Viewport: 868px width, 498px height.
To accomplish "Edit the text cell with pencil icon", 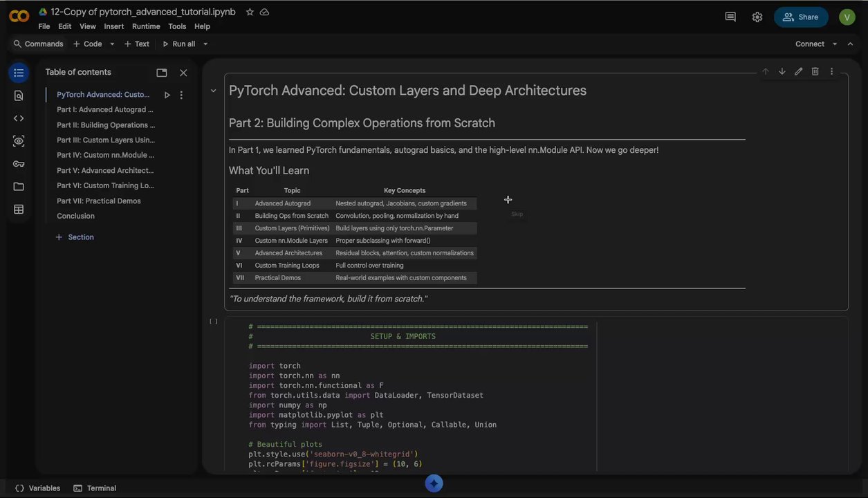I will pos(799,71).
